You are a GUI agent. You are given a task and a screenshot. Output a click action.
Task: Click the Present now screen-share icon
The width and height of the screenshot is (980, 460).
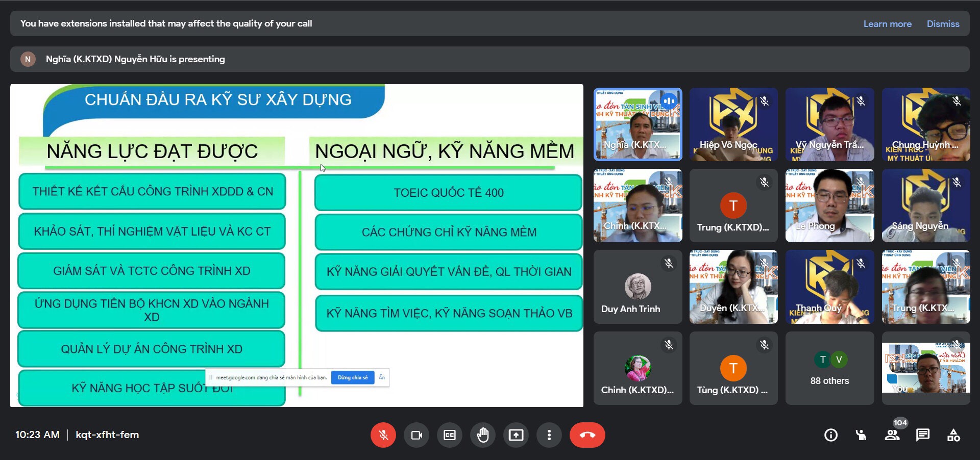pyautogui.click(x=516, y=435)
